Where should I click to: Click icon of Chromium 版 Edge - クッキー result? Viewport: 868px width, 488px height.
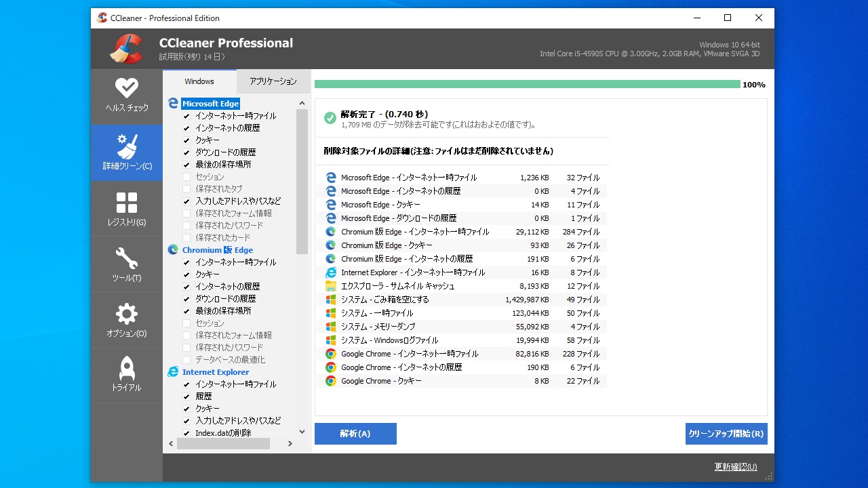[331, 245]
